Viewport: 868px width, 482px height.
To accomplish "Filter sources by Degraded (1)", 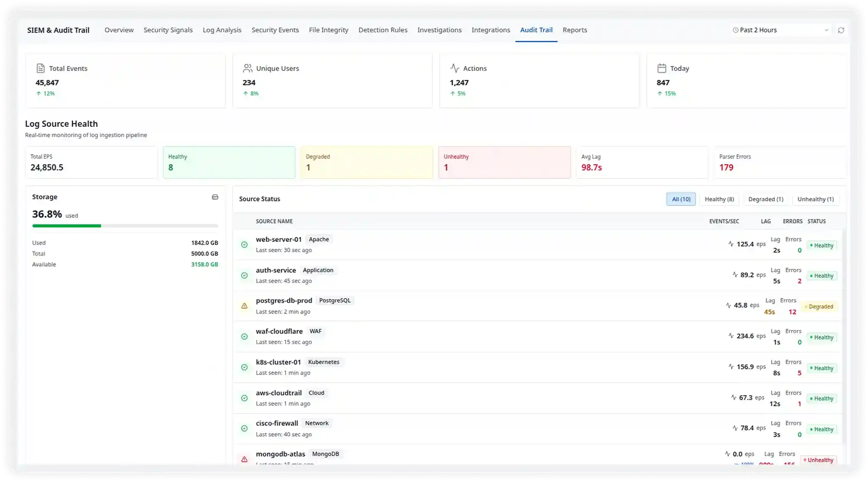I will point(766,199).
